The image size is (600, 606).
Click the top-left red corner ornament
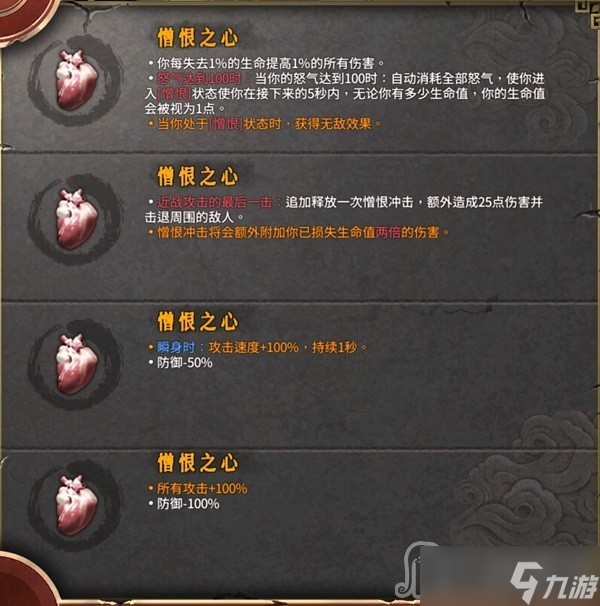23,19
